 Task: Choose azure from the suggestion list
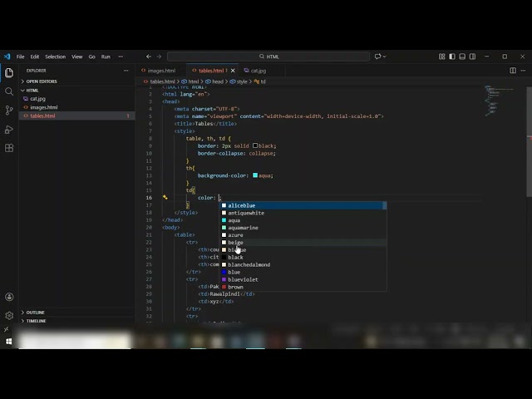tap(303, 235)
